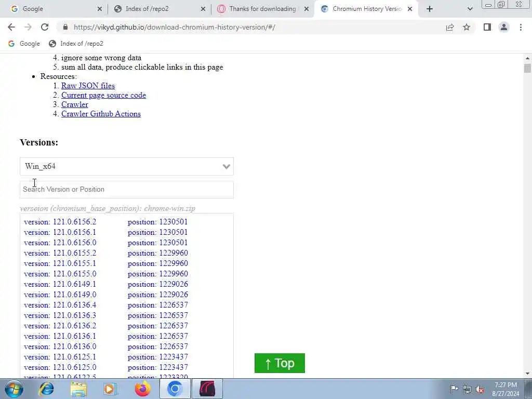This screenshot has height=399, width=532.
Task: Open the dark red app in taskbar
Action: coord(207,389)
